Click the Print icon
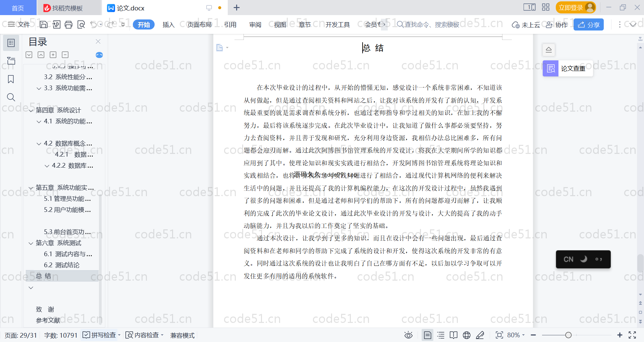644x342 pixels. point(69,24)
